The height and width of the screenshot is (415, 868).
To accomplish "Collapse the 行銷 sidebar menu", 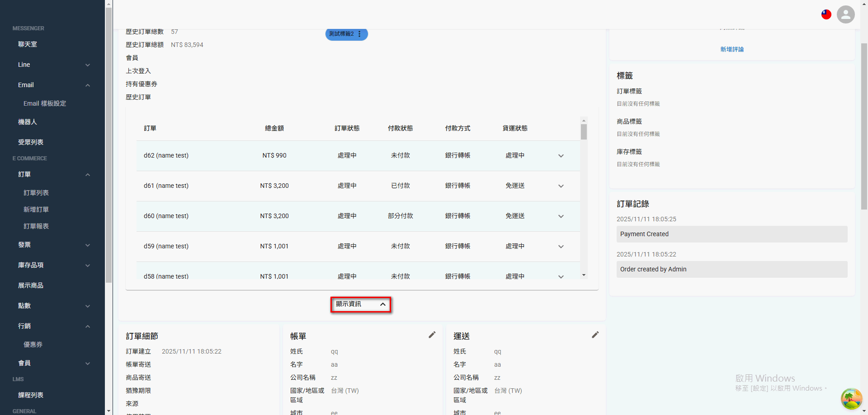I will pyautogui.click(x=88, y=326).
